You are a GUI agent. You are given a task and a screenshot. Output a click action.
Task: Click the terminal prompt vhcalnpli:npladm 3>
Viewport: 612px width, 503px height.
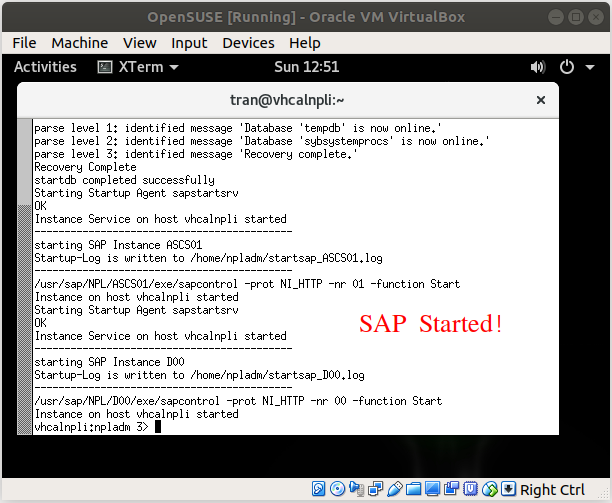tap(91, 427)
